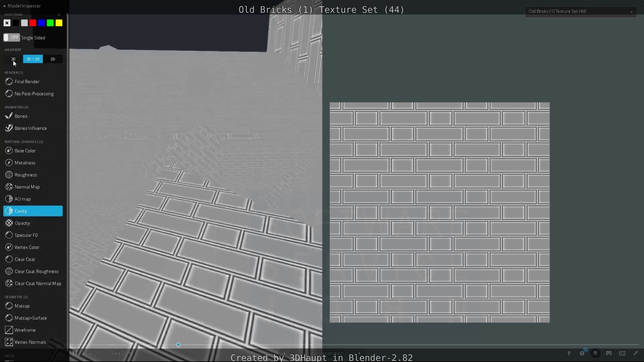This screenshot has height=362, width=644.
Task: Switch to the Matcap render mode
Action: point(22,306)
